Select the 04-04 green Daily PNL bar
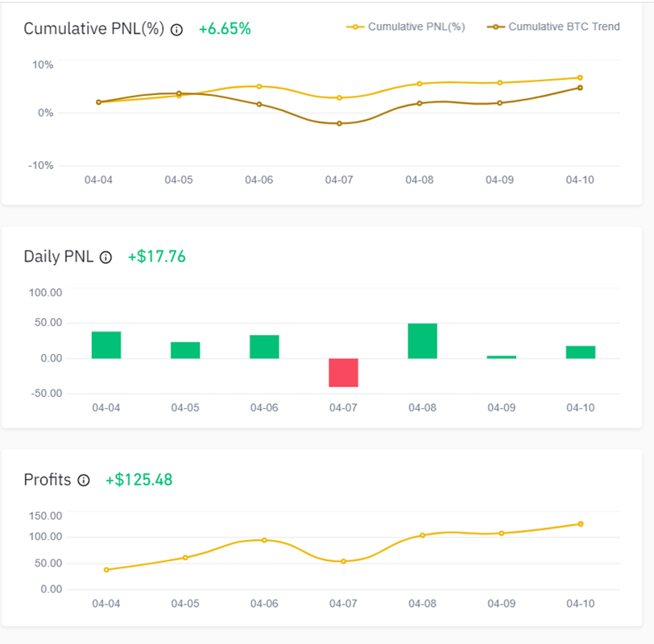This screenshot has width=654, height=644. tap(106, 345)
